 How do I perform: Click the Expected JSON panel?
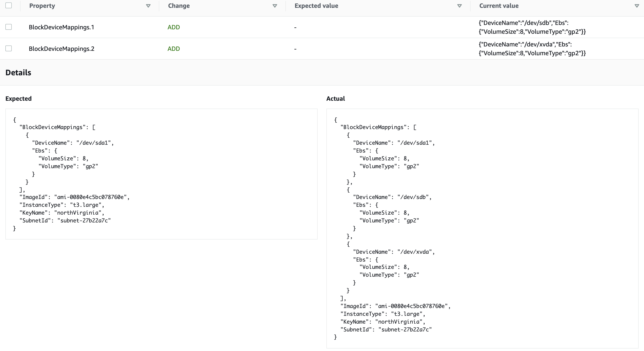coord(161,174)
